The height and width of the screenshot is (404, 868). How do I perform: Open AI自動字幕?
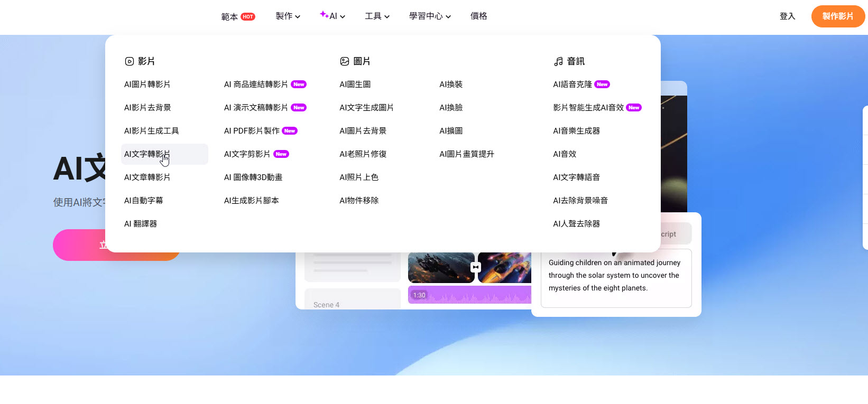click(x=144, y=201)
